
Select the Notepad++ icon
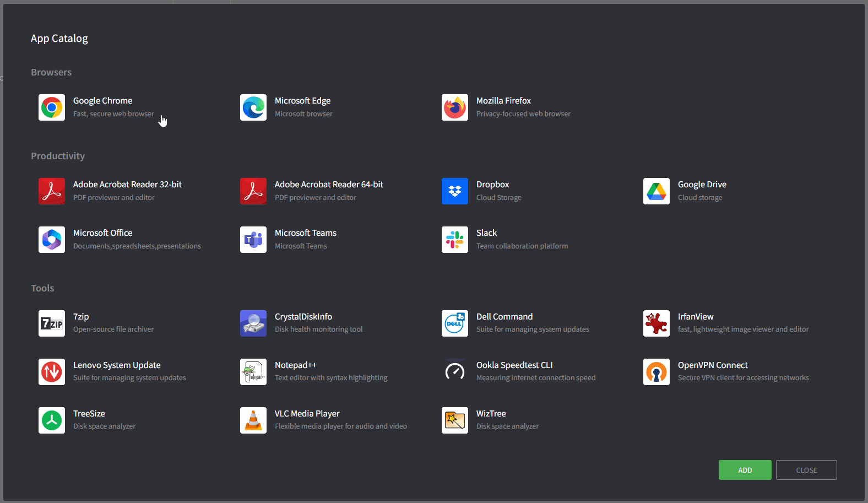[x=253, y=372]
